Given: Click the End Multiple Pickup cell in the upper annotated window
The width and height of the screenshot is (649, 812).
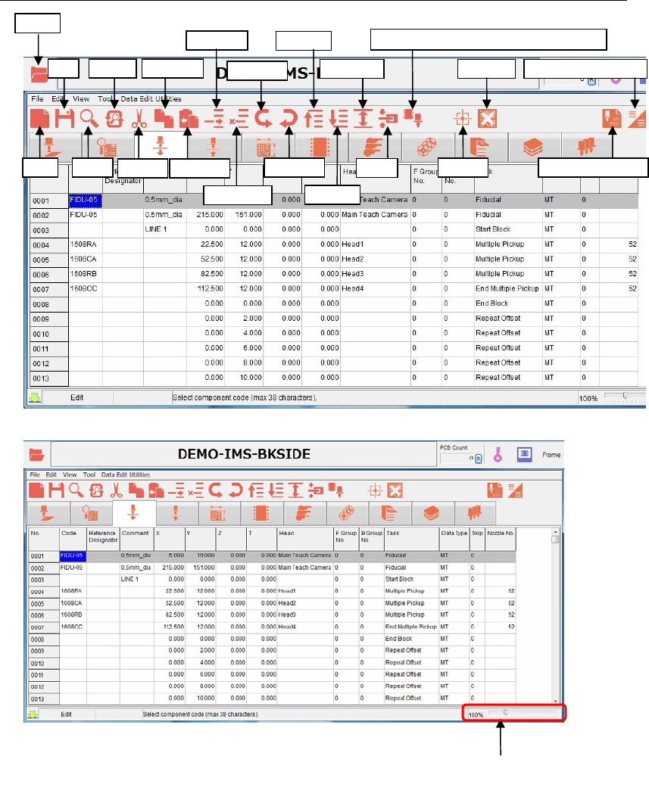Looking at the screenshot, I should (507, 288).
